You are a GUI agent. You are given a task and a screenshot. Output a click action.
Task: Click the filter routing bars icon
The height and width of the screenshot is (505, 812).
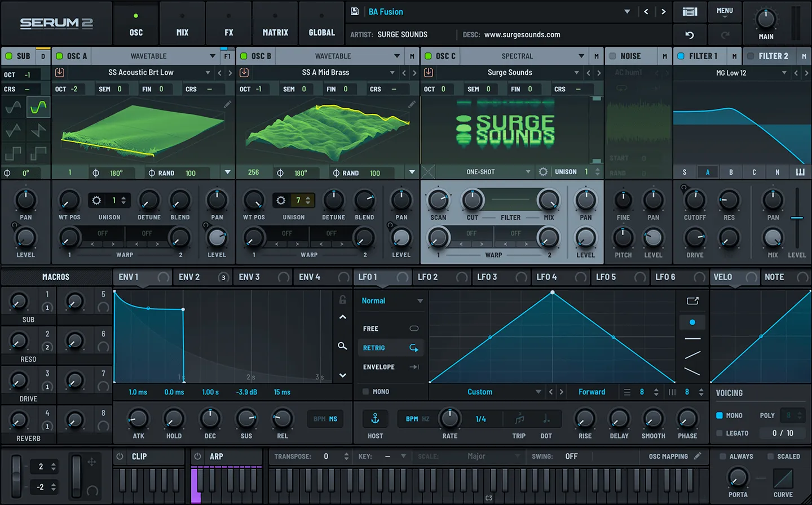click(x=800, y=172)
